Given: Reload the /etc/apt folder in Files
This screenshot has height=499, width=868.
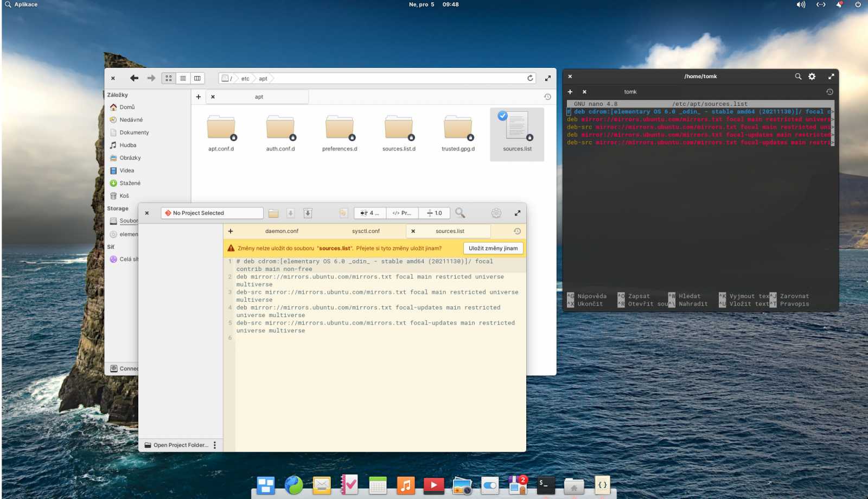Looking at the screenshot, I should [x=530, y=78].
